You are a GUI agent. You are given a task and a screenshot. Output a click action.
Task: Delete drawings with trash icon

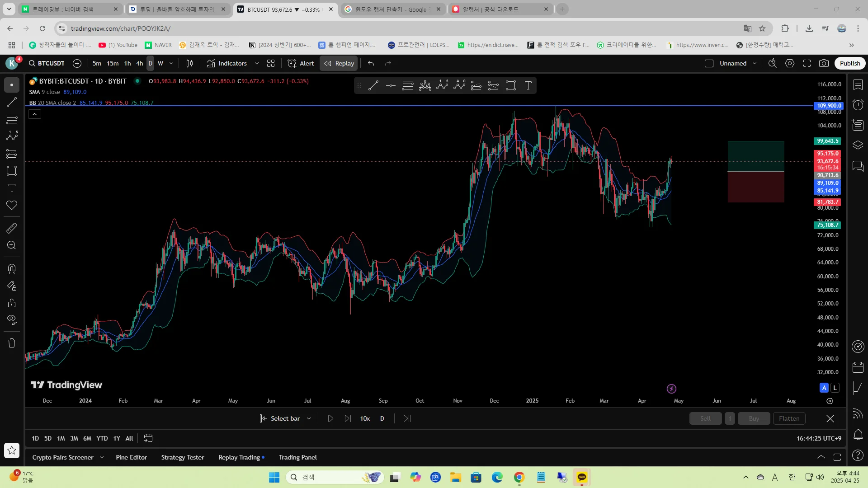[12, 343]
